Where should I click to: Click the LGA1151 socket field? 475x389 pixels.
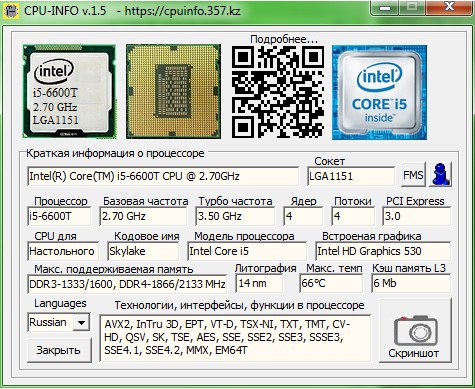351,176
